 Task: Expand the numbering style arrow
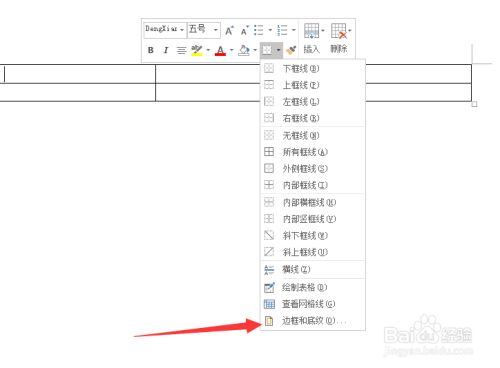294,30
